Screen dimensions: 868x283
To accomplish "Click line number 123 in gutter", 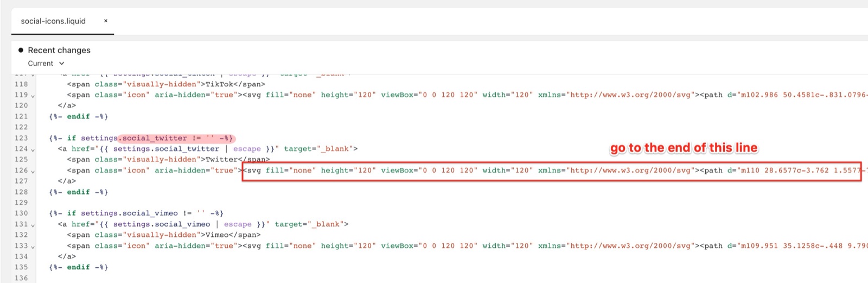I will coord(21,138).
